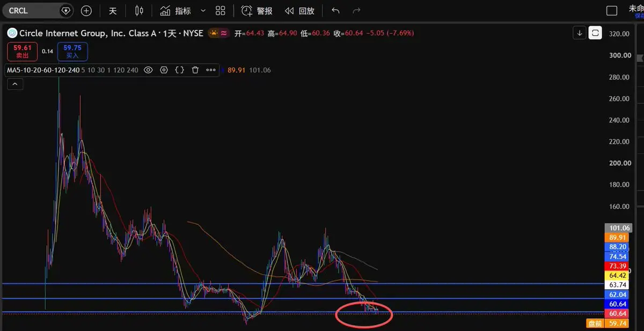Click the 0.14 spread value
The width and height of the screenshot is (644, 331).
(47, 52)
